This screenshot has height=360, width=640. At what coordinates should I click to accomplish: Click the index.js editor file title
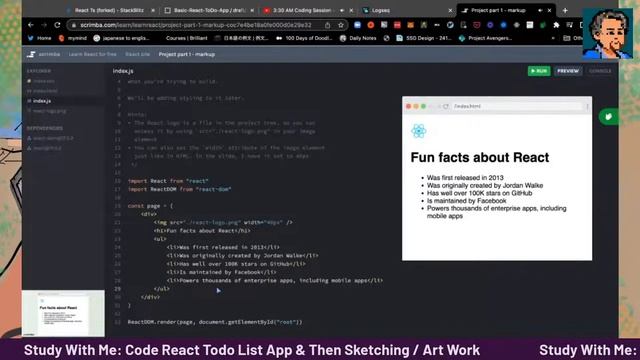(x=123, y=71)
